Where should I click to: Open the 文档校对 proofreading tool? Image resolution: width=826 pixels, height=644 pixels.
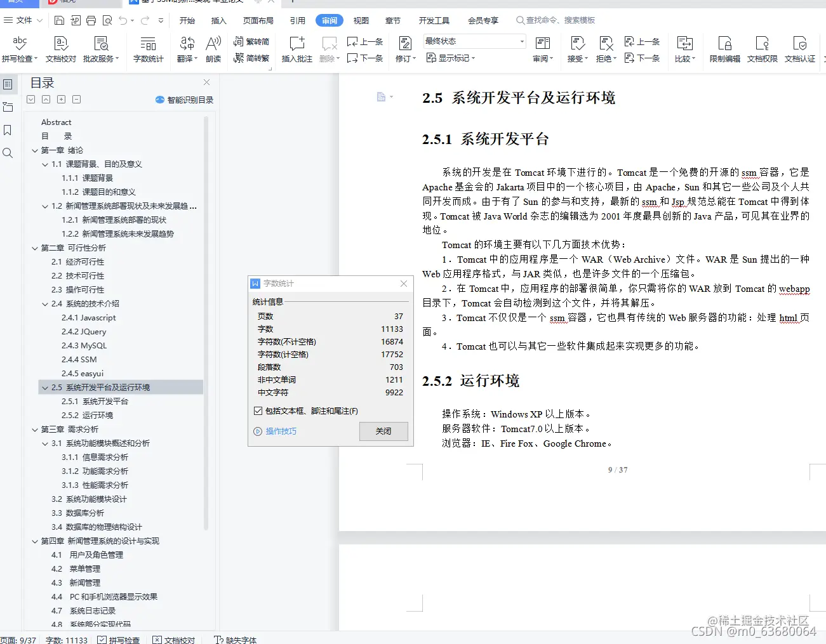[60, 48]
